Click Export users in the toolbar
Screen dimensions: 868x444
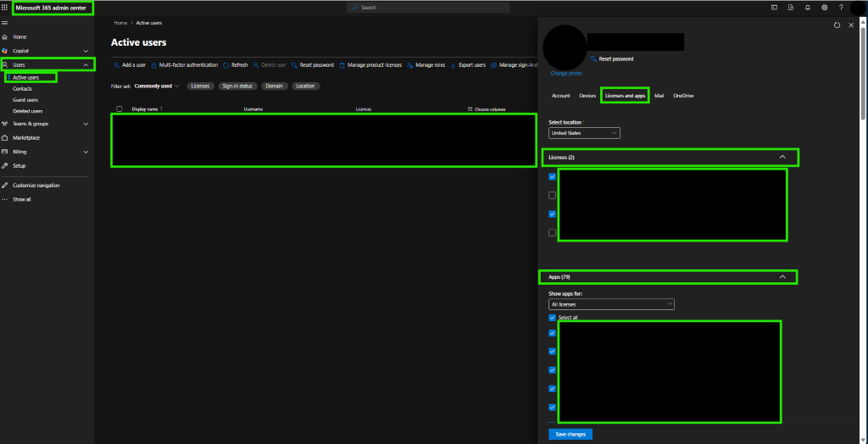pyautogui.click(x=468, y=64)
